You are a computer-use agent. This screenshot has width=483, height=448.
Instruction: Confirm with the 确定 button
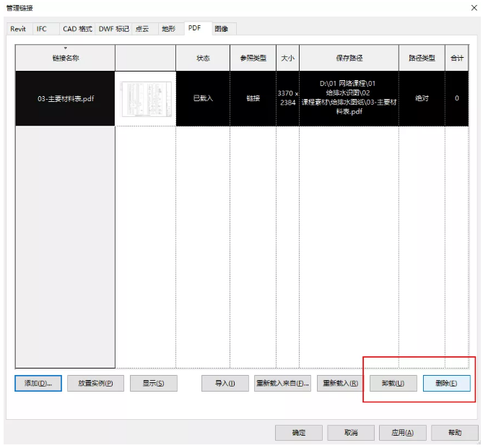pyautogui.click(x=298, y=433)
